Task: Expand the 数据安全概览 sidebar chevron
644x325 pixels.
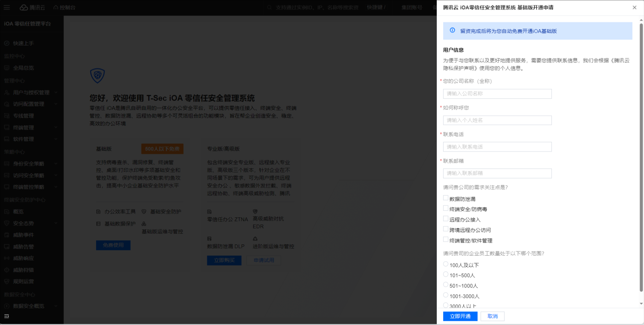Action: (x=56, y=306)
